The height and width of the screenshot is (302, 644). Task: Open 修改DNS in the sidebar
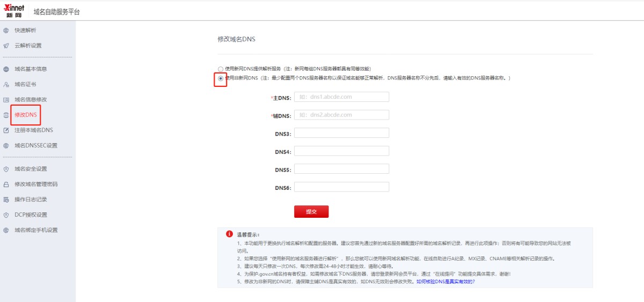(25, 115)
